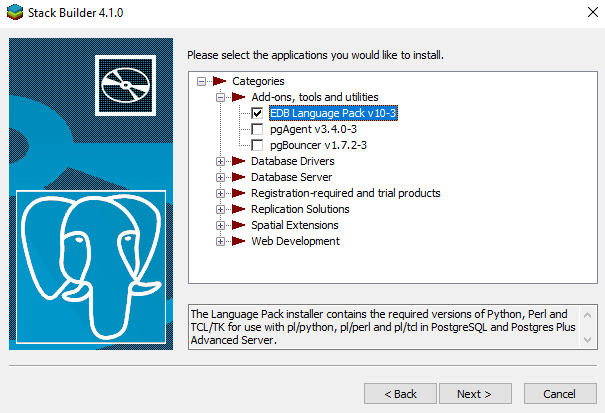Check the pgAgent v3.4.0-3 checkbox
605x413 pixels.
[258, 129]
